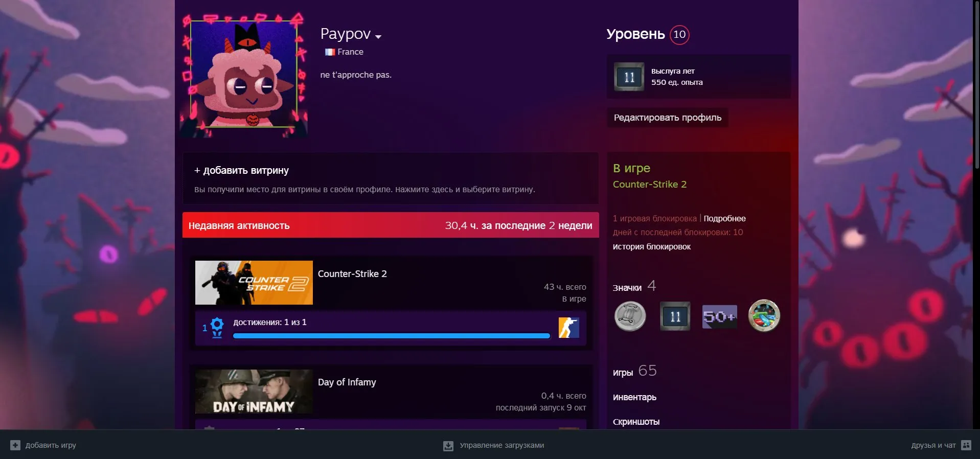
Task: Click the 50+ games collector badge icon
Action: pyautogui.click(x=720, y=317)
